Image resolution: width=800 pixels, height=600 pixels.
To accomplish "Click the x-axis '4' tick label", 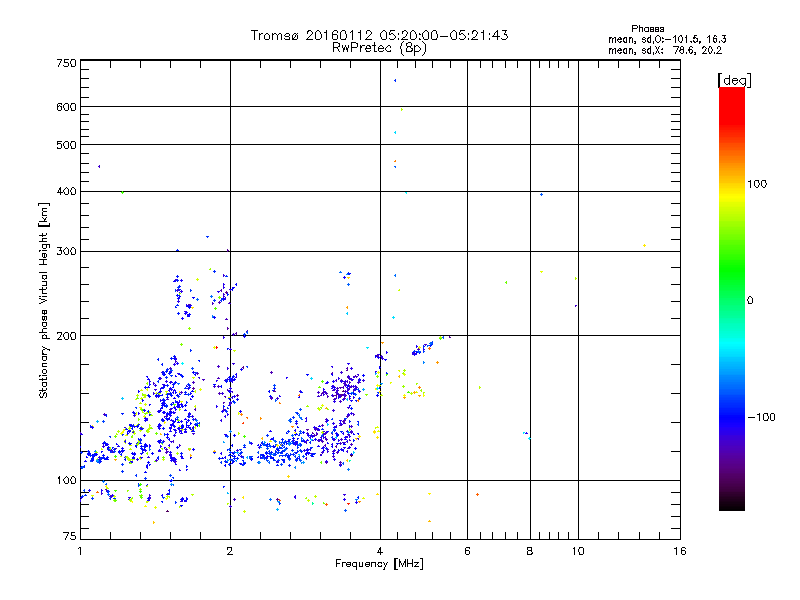I will point(380,551).
